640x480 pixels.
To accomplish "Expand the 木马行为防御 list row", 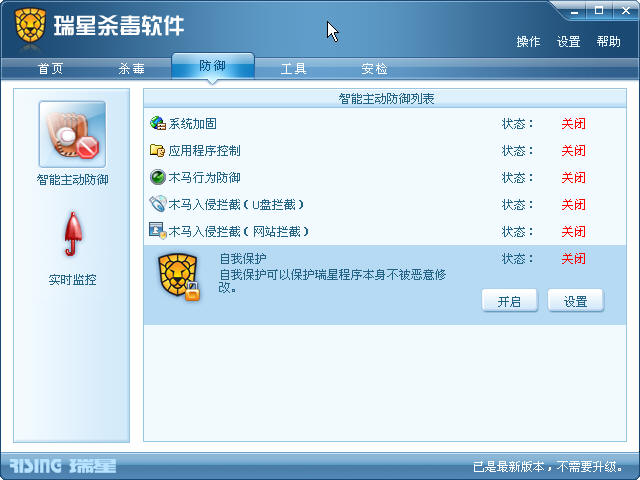I will pos(385,177).
